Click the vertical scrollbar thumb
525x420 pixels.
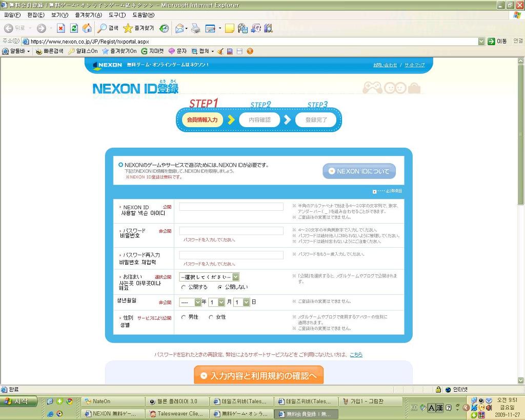click(521, 134)
